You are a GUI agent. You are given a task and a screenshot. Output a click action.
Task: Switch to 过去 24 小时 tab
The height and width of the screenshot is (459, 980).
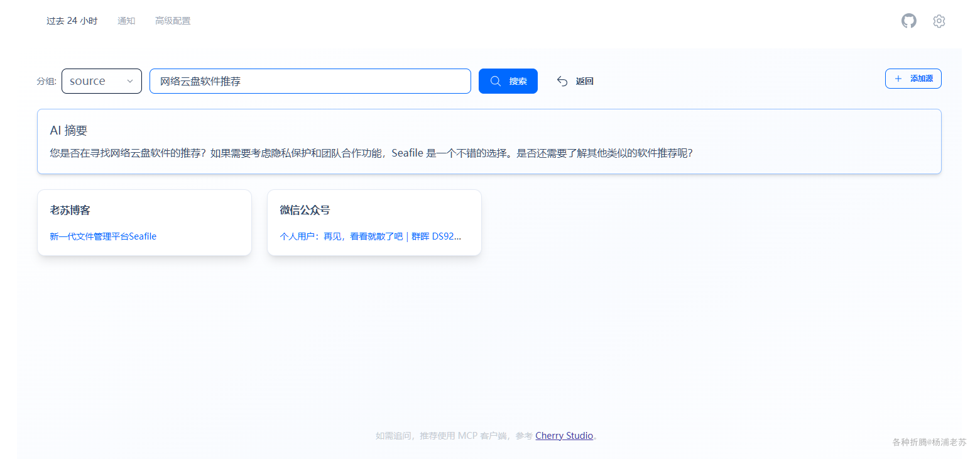click(x=72, y=21)
